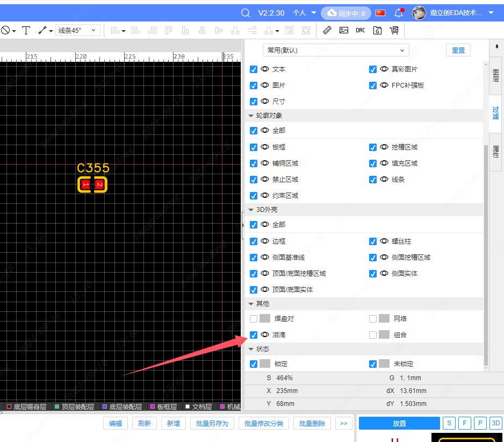Select the Text tool in toolbar
This screenshot has height=442, width=504.
click(x=26, y=31)
